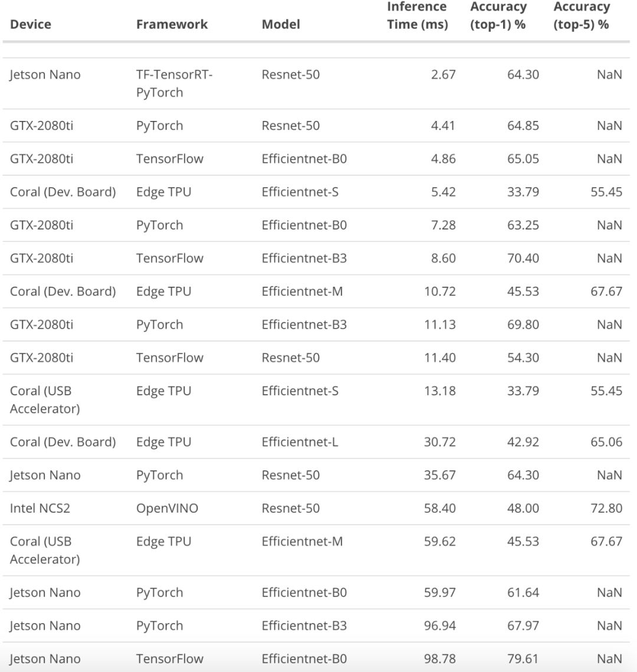Select the TF-TensorRT-PyTorch framework cell
The width and height of the screenshot is (637, 672).
pos(175,83)
